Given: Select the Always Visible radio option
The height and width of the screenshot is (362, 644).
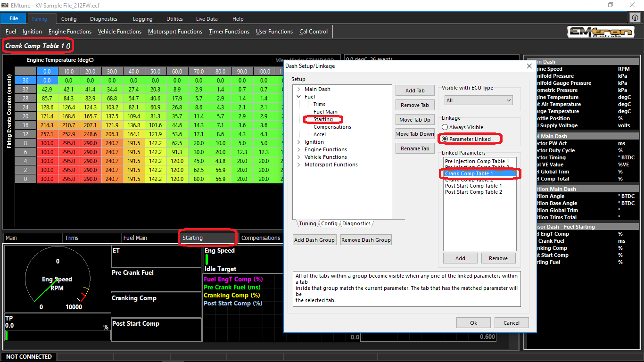Looking at the screenshot, I should pyautogui.click(x=445, y=127).
